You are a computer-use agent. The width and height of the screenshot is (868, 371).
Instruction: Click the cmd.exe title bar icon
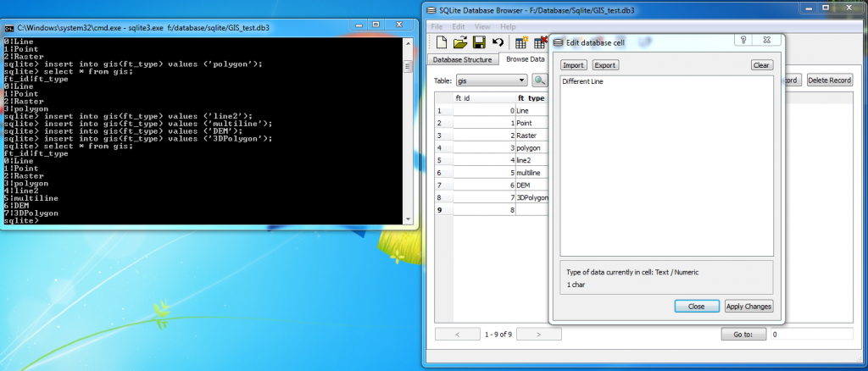(x=9, y=28)
